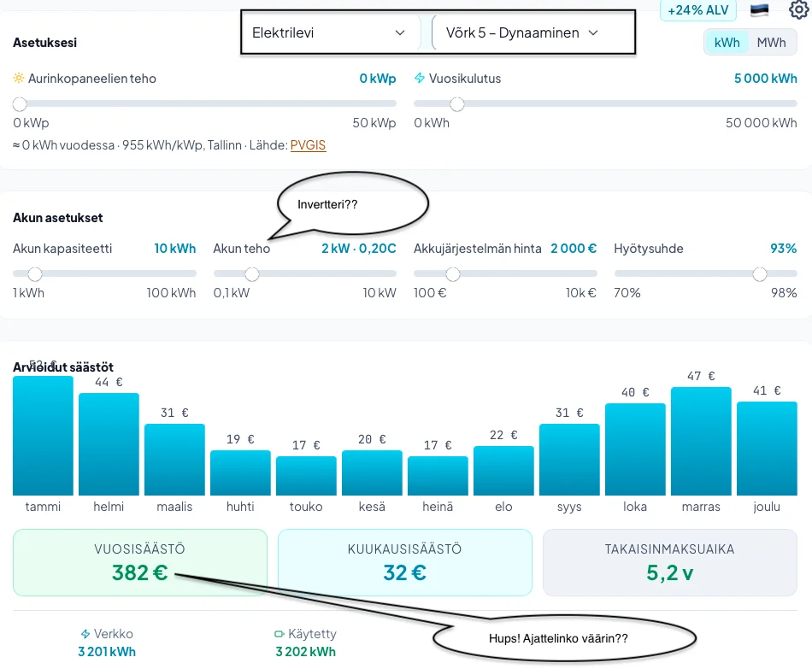Open the Elektrilevi network operator dropdown

tap(330, 32)
